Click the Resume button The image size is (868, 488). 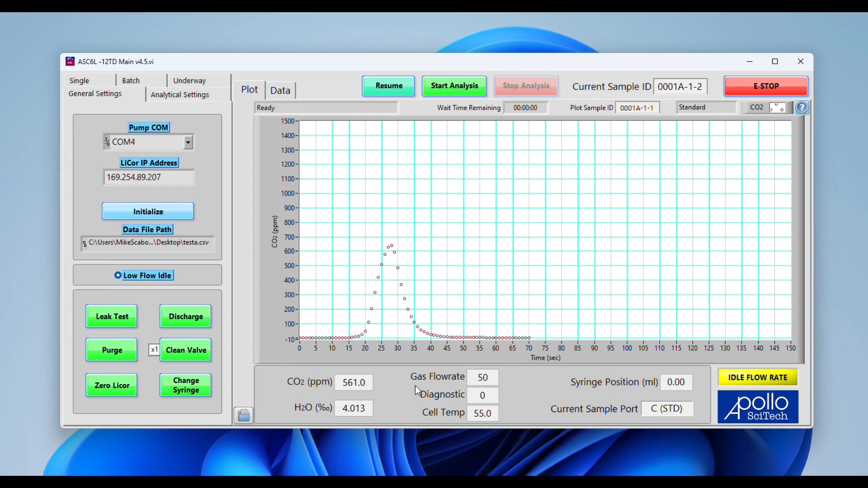click(389, 86)
